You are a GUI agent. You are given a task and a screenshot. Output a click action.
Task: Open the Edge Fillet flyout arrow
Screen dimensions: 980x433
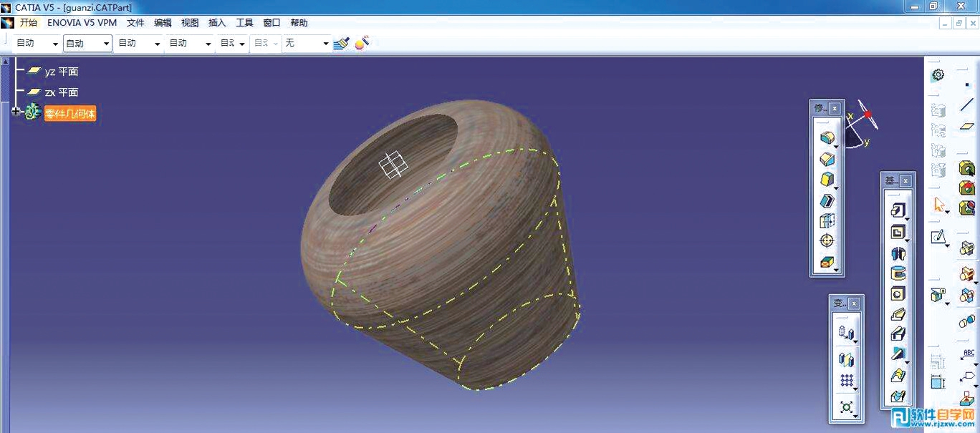(836, 145)
